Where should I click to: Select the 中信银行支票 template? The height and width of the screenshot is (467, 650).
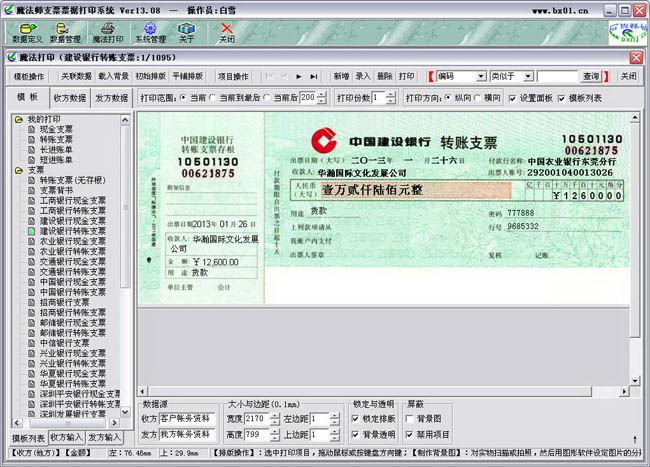[x=64, y=343]
